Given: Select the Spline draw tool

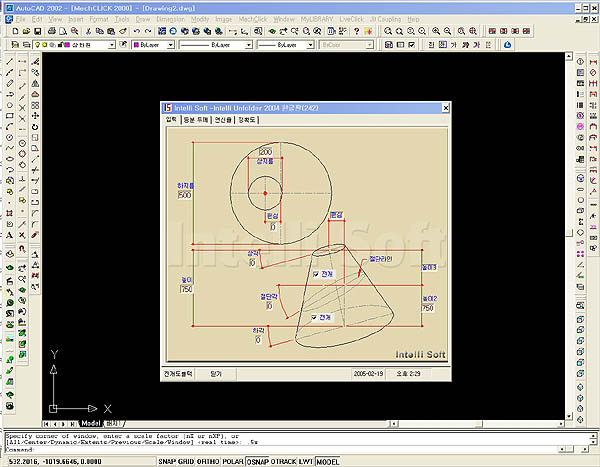Looking at the screenshot, I should pos(10,148).
